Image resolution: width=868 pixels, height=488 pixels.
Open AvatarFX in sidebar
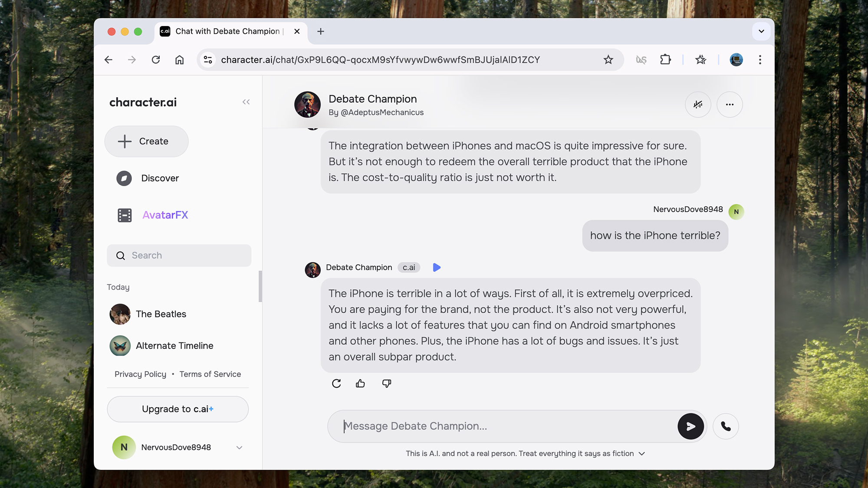coord(152,215)
